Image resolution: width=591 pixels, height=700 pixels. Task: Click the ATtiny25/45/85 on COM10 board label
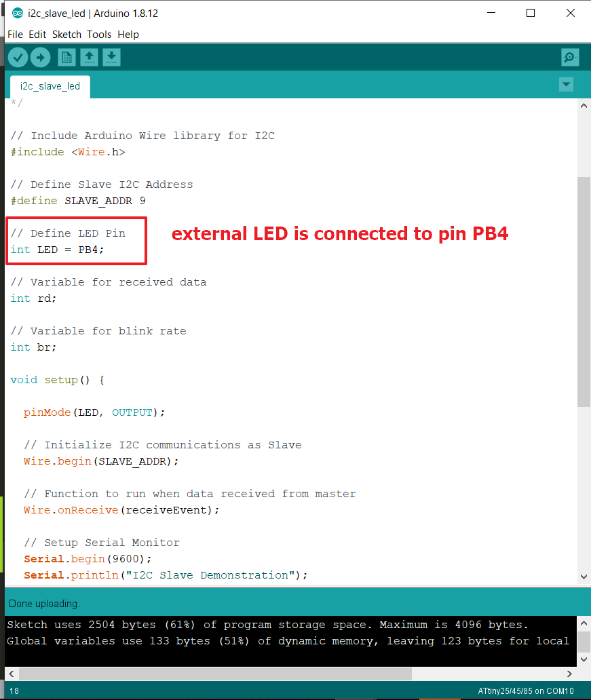[x=526, y=691]
